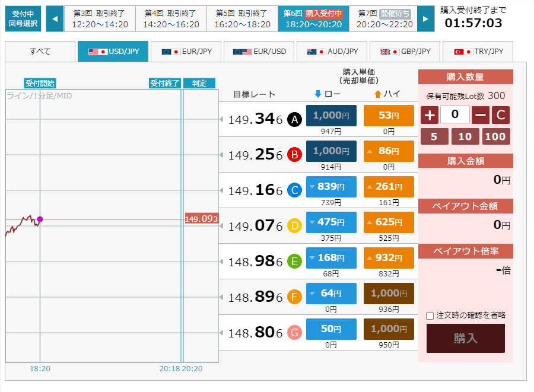534x392 pixels.
Task: Click the 149.093 current rate label
Action: 201,219
